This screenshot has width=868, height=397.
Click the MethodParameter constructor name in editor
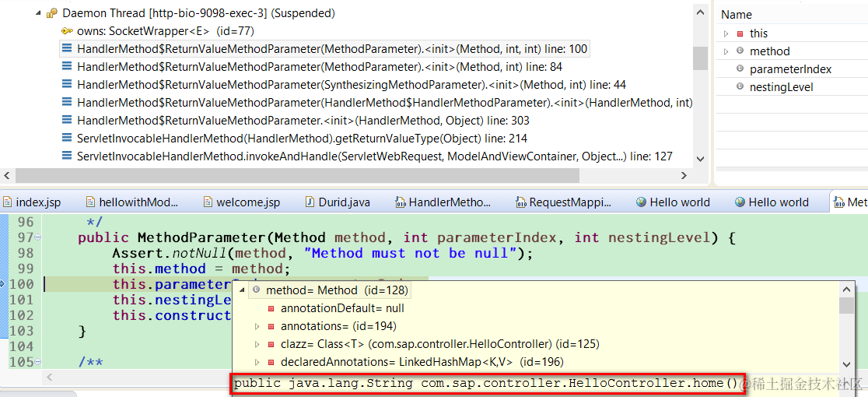[x=202, y=238]
